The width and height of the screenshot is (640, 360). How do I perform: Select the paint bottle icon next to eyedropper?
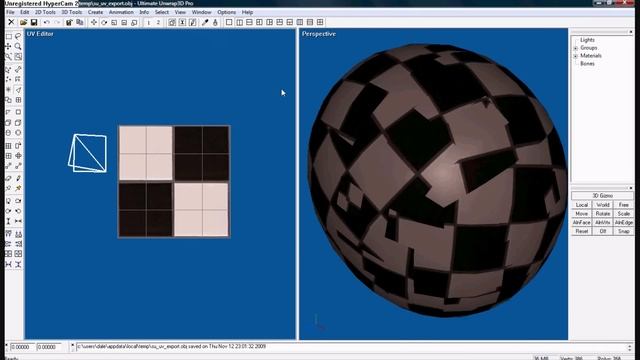215,22
